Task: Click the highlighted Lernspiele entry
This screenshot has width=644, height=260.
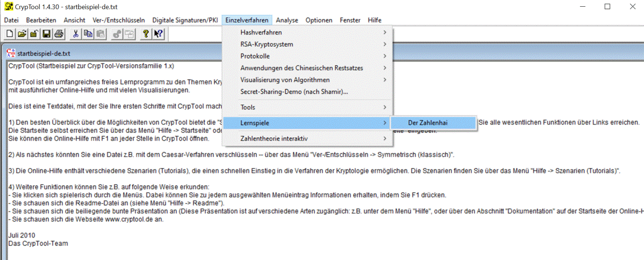Action: tap(307, 123)
